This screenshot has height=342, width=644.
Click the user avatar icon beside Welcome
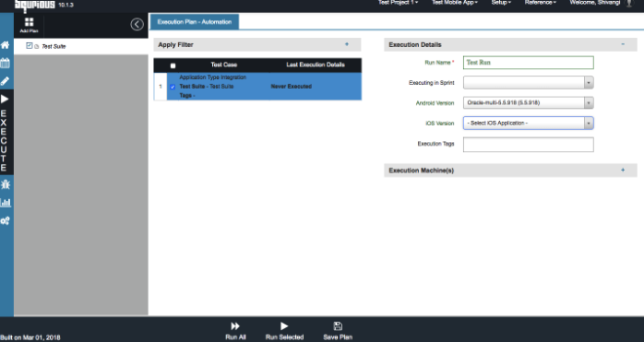point(629,4)
